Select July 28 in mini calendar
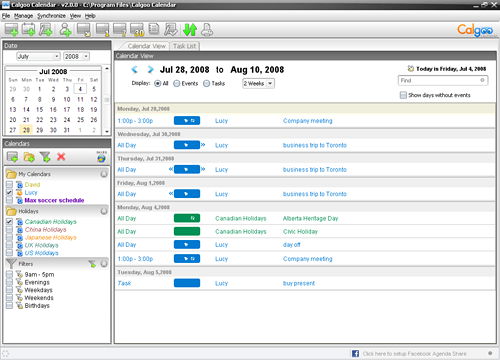This screenshot has height=360, width=500. tap(26, 130)
